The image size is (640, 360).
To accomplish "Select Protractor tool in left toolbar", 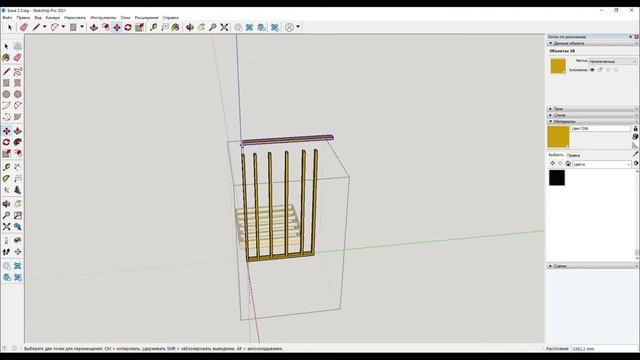I will (6, 179).
